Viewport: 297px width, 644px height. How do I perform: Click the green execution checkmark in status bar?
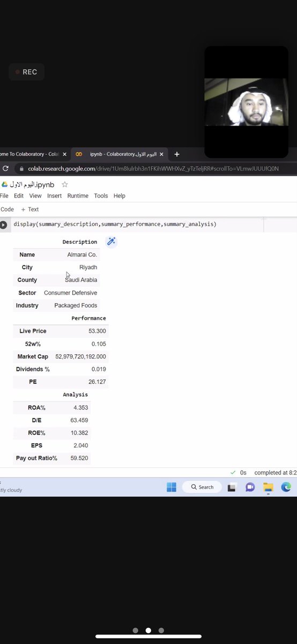(233, 473)
